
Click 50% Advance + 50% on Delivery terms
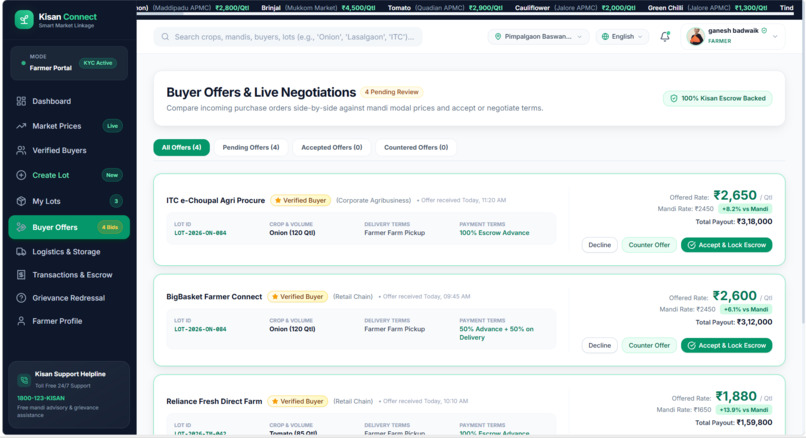pos(497,333)
